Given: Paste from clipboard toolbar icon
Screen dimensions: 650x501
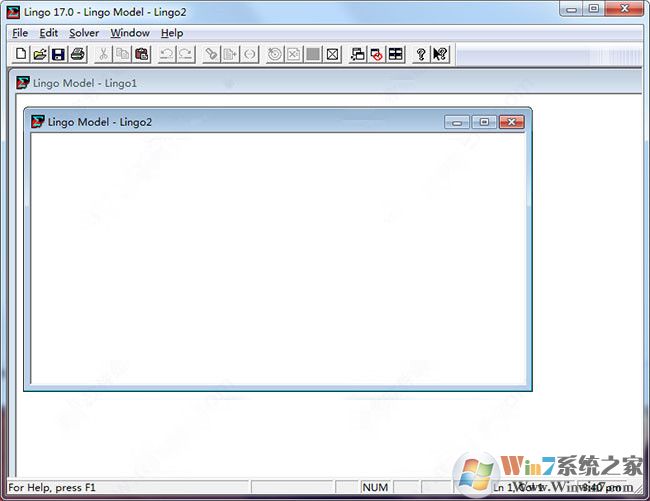Looking at the screenshot, I should pyautogui.click(x=141, y=54).
